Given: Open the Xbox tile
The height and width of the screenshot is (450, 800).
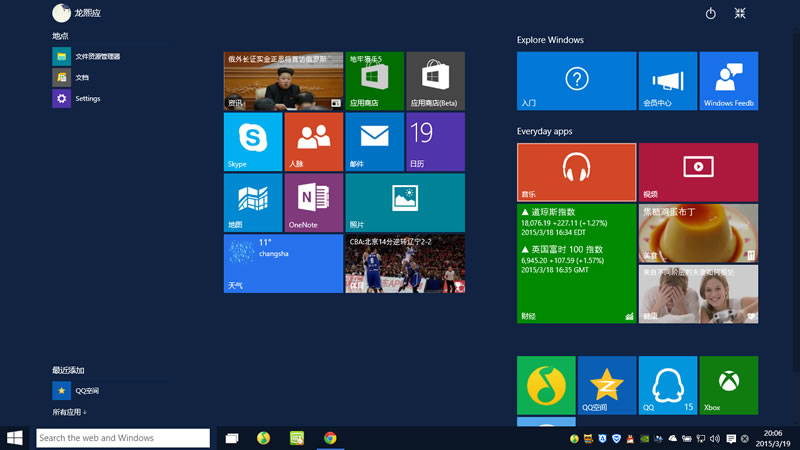Looking at the screenshot, I should tap(728, 385).
